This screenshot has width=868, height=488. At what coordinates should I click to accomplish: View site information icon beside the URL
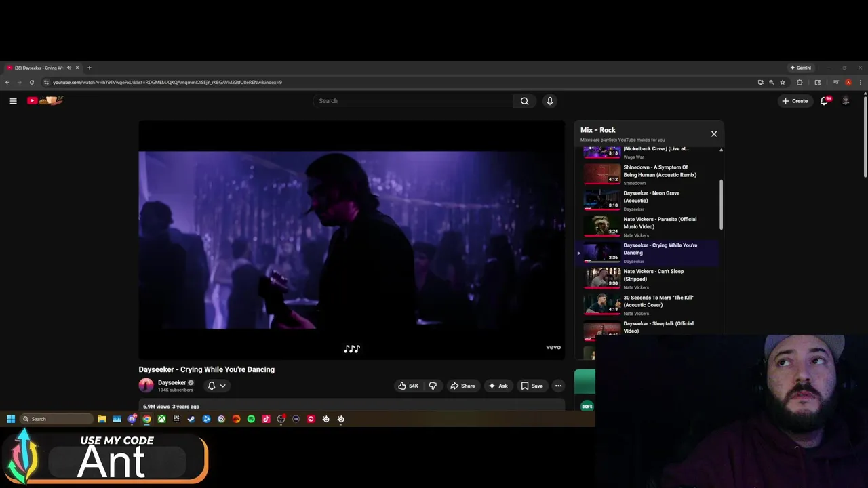[x=46, y=82]
